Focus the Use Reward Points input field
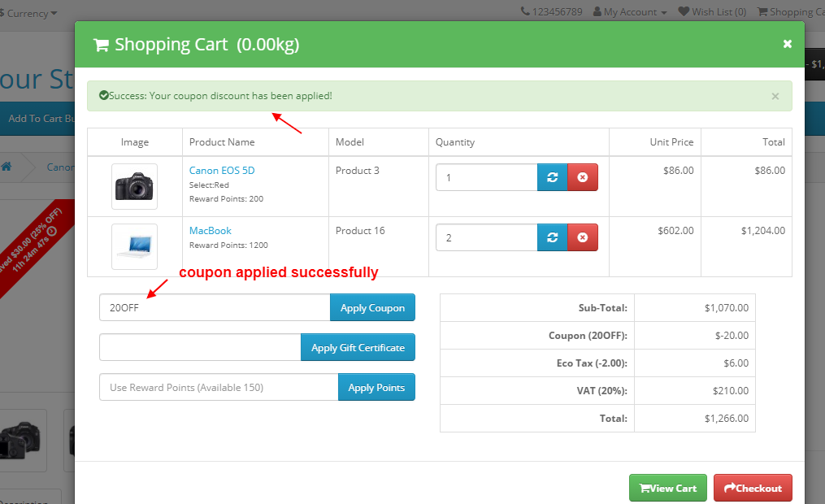The height and width of the screenshot is (504, 825). (219, 388)
